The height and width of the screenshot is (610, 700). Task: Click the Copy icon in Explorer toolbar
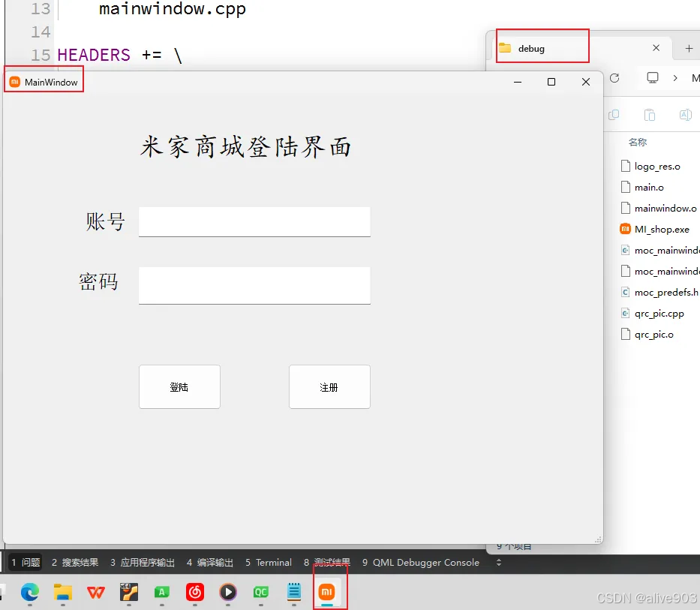614,115
